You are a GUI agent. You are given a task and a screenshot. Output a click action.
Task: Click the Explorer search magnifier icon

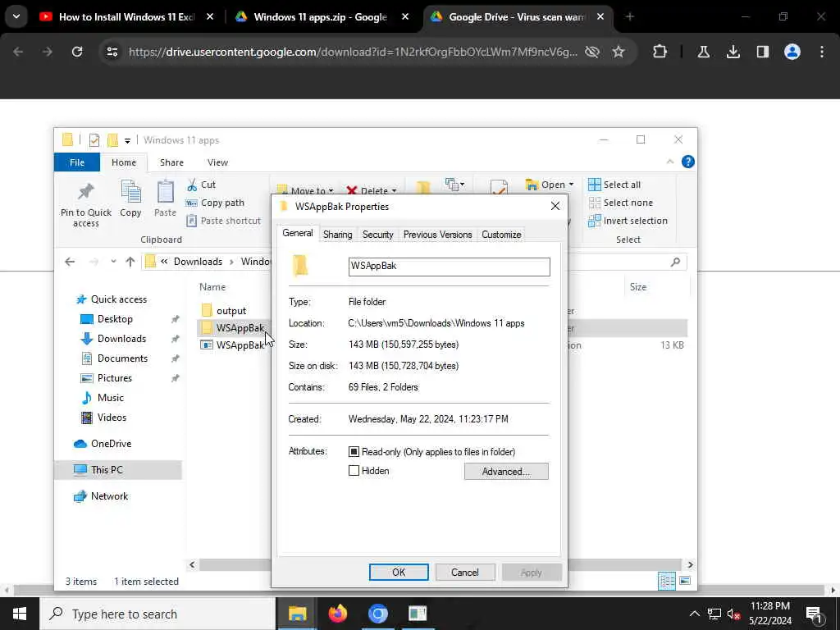[x=676, y=262]
